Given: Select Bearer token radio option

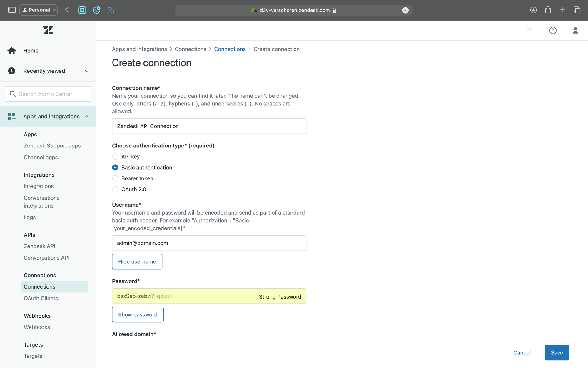Looking at the screenshot, I should tap(115, 178).
